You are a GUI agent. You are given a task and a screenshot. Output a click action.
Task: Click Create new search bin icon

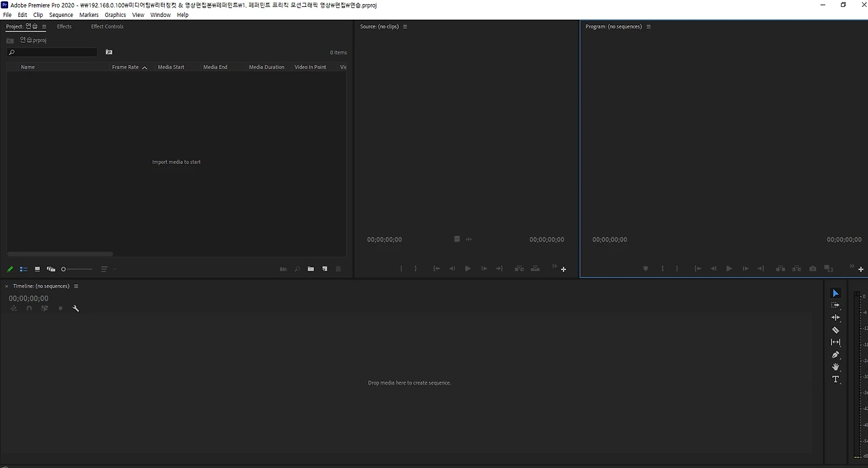(x=109, y=52)
